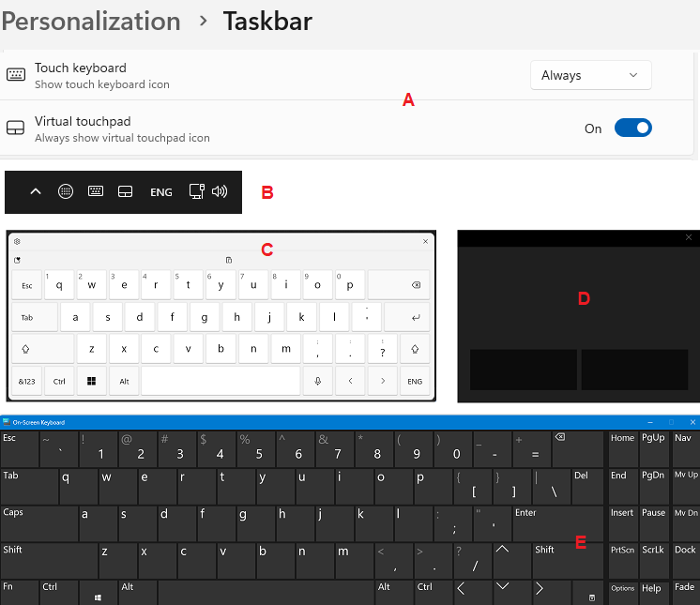Tap the right shift arrow on touch keyboard
The width and height of the screenshot is (700, 605).
click(x=415, y=349)
